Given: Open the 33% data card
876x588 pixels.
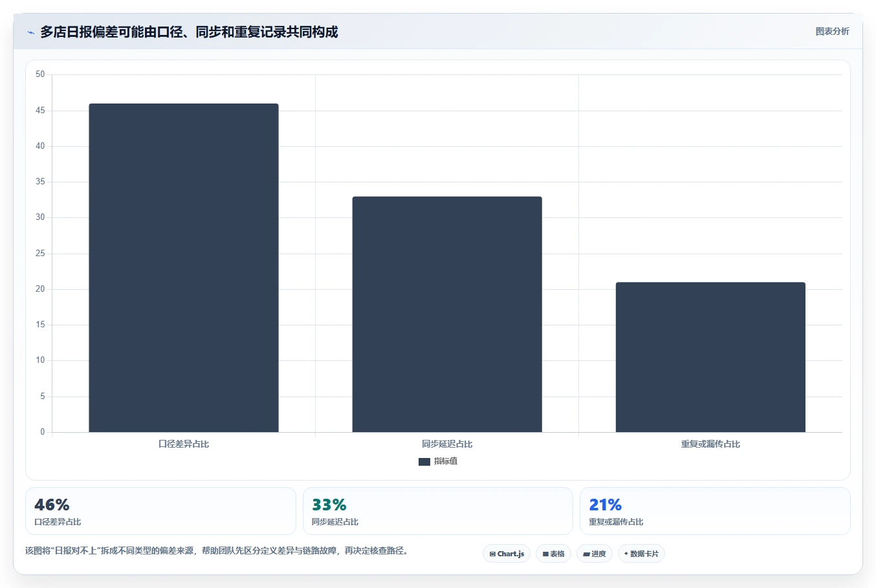Looking at the screenshot, I should tap(438, 511).
